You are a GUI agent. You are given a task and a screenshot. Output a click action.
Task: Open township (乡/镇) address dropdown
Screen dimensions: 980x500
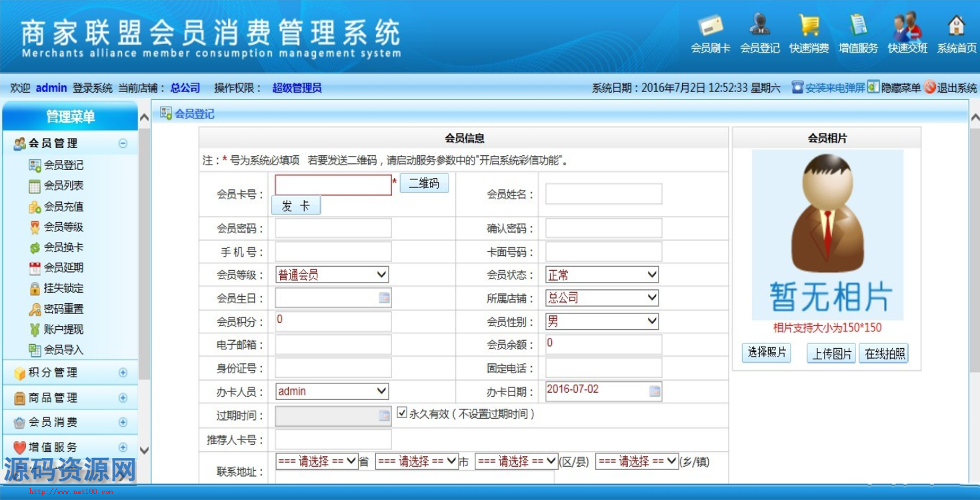click(637, 461)
